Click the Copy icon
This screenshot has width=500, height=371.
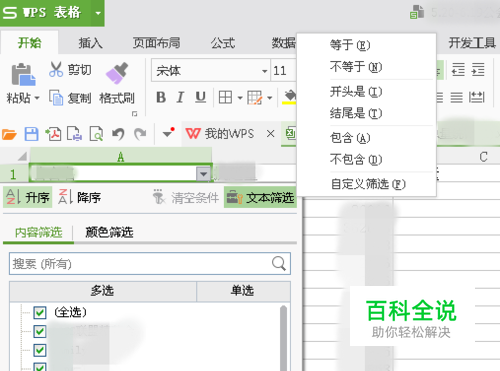coord(56,98)
